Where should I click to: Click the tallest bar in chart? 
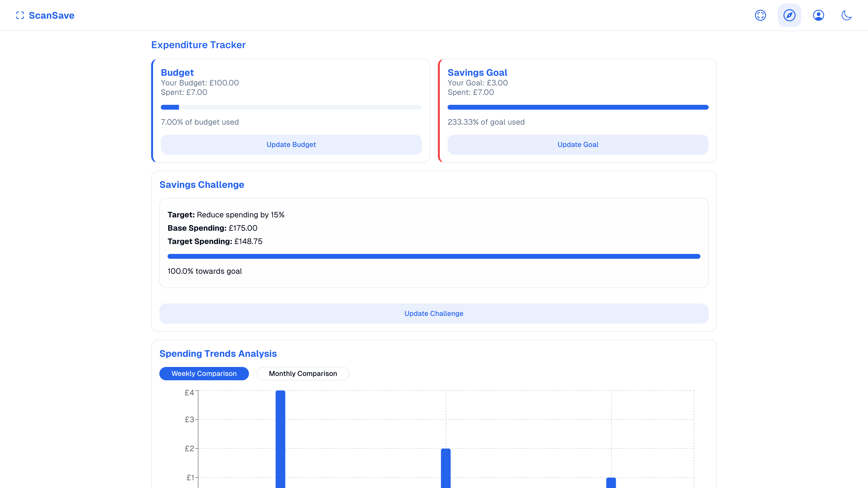click(280, 438)
